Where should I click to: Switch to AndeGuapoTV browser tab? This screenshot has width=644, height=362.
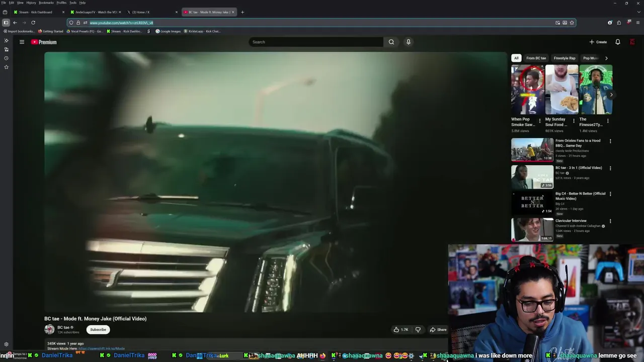(96, 12)
